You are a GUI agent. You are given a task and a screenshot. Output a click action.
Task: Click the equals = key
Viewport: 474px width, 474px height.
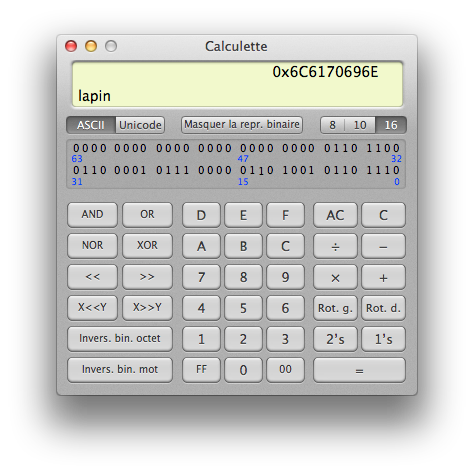pos(359,370)
